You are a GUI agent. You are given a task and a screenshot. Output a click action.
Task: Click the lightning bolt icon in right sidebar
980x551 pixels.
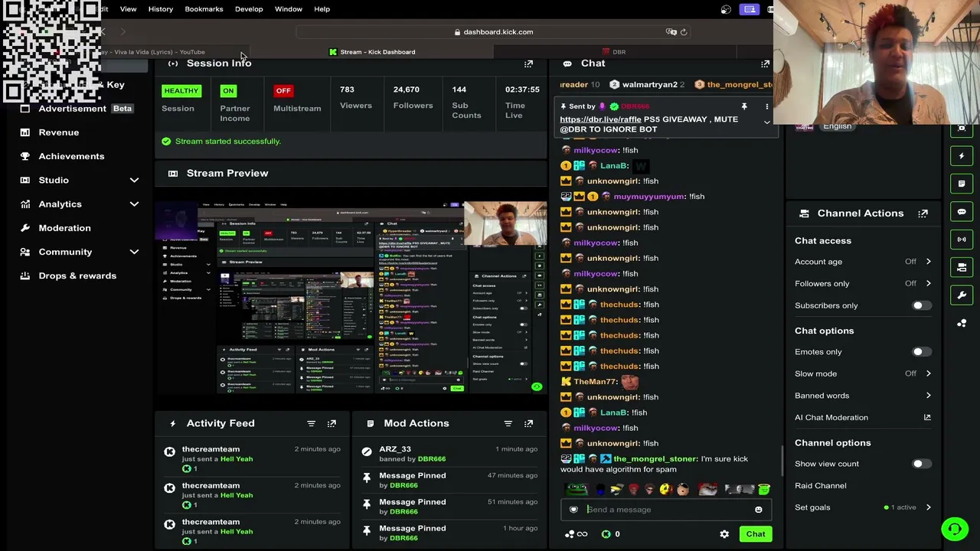(962, 156)
